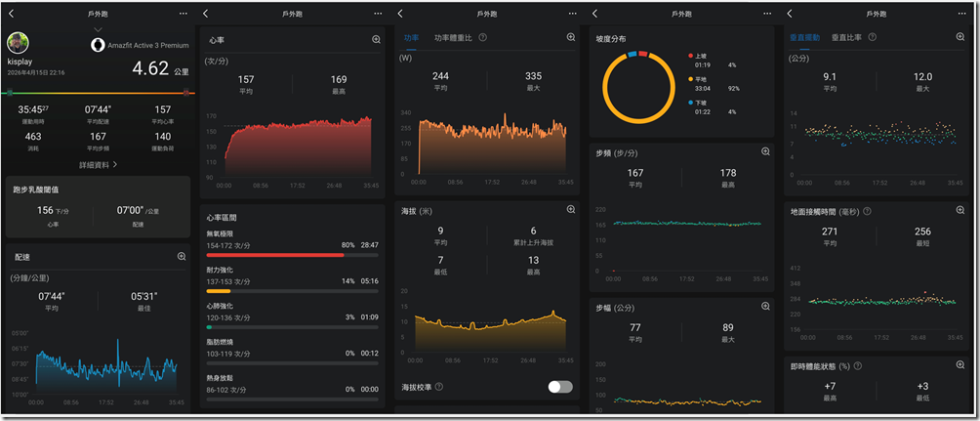This screenshot has width=980, height=421.
Task: Magnify the 地面接觸時間 chart
Action: coord(960,210)
